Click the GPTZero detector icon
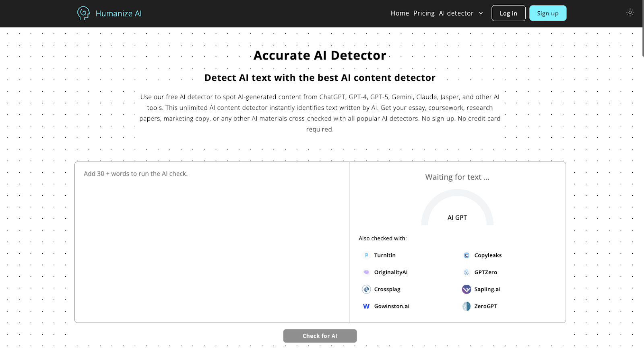Image resolution: width=644 pixels, height=356 pixels. [x=466, y=272]
